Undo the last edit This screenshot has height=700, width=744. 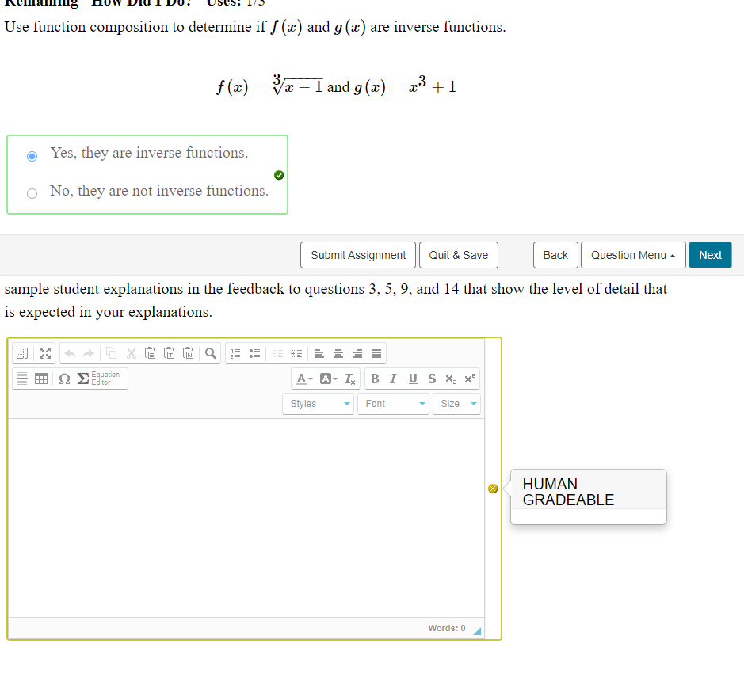tap(70, 353)
